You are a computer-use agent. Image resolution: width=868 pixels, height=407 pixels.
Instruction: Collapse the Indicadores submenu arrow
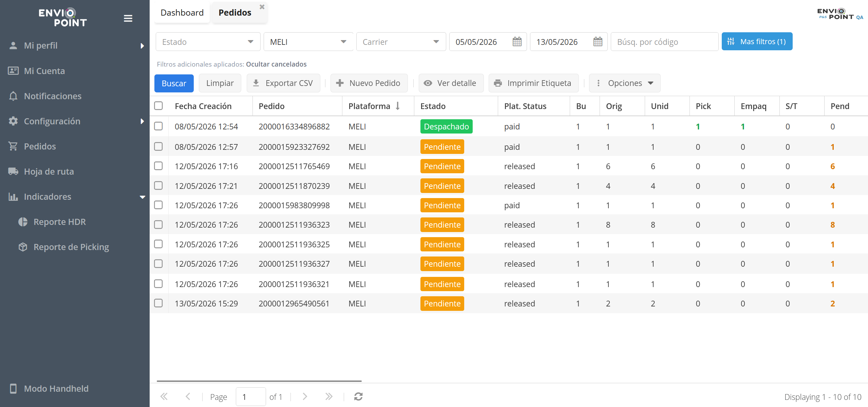[143, 197]
